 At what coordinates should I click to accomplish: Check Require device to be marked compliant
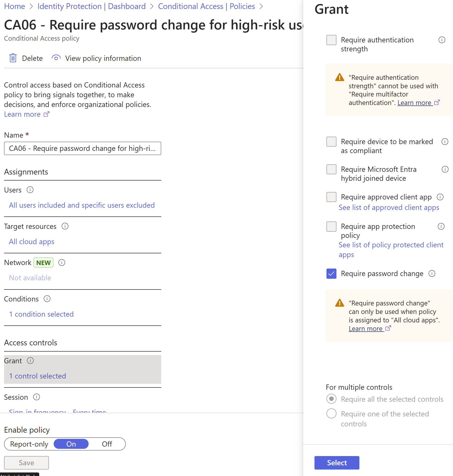pos(331,142)
